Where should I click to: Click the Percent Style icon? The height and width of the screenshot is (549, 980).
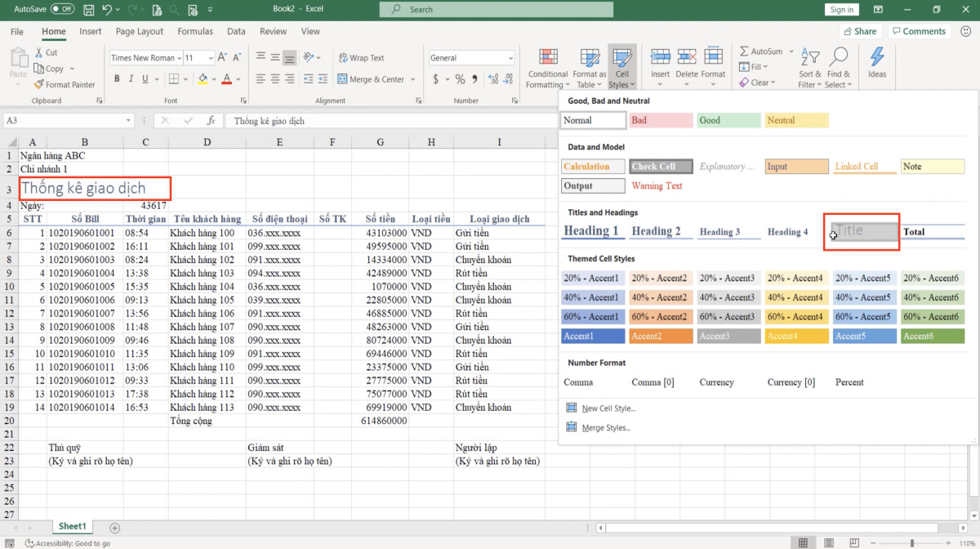pos(461,79)
